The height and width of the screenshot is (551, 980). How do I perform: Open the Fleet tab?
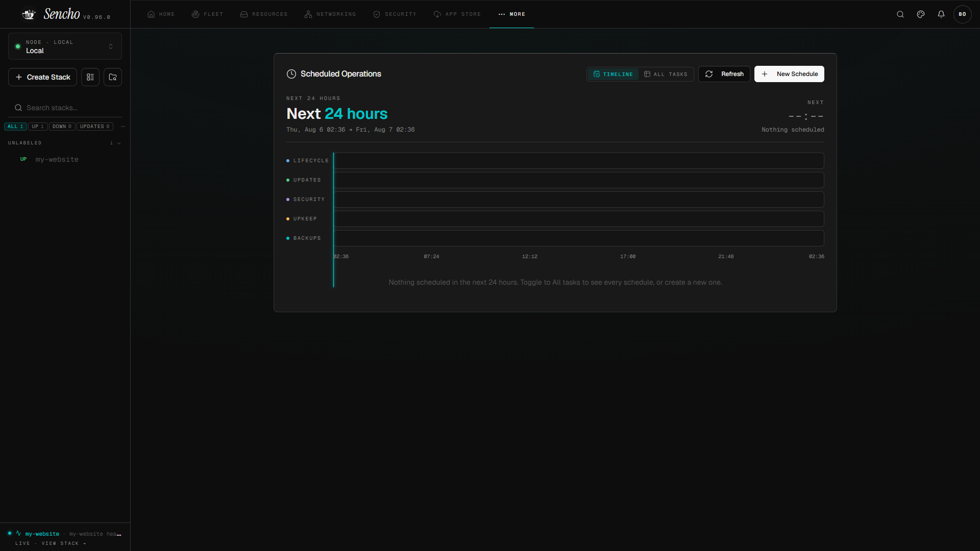(x=207, y=14)
